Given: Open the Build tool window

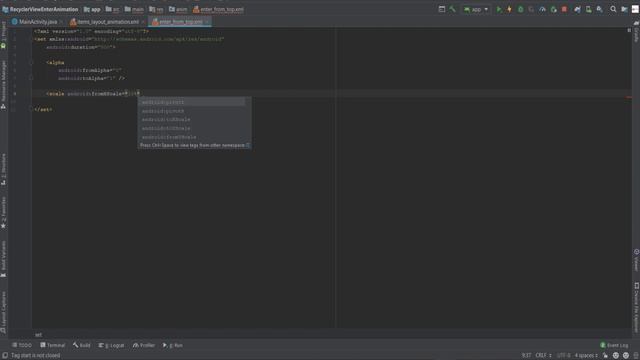Looking at the screenshot, I should click(82, 345).
